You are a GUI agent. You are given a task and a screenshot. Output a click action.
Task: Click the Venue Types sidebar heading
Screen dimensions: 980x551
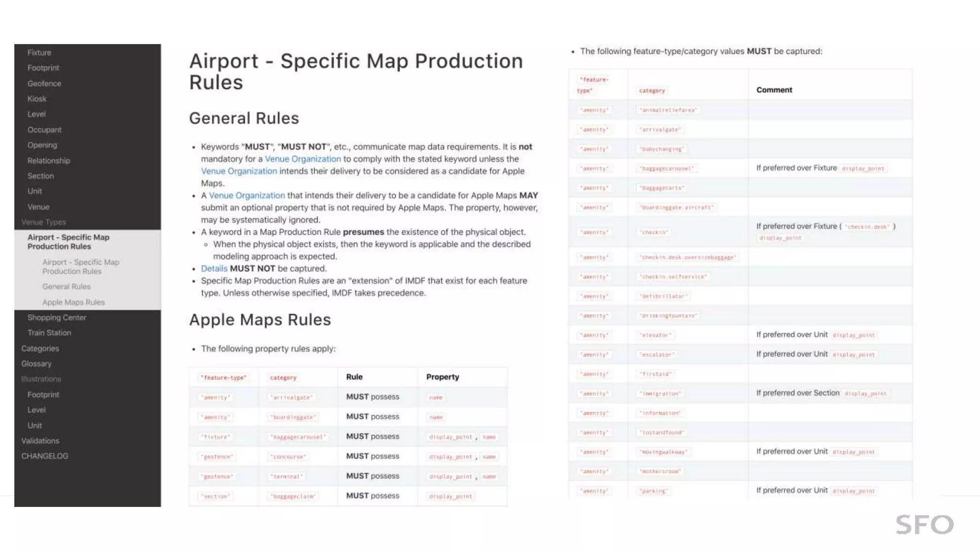44,222
